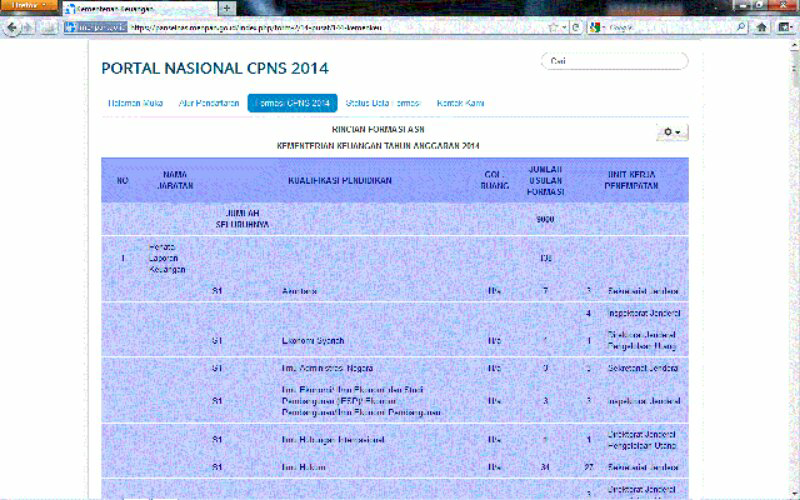800x500 pixels.
Task: Click the UNIT KERJA PENEMPATAN header
Action: pyautogui.click(x=631, y=180)
